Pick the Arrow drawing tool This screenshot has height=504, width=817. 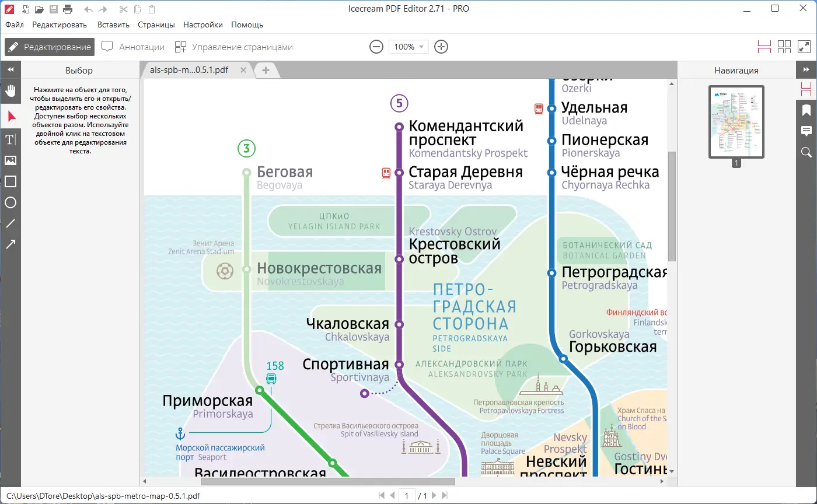[x=10, y=244]
